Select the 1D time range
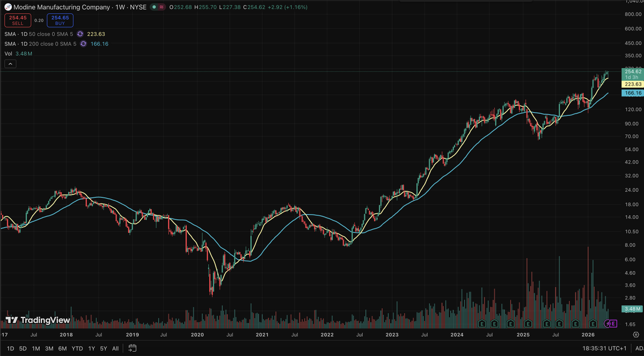The height and width of the screenshot is (356, 644). (x=11, y=348)
